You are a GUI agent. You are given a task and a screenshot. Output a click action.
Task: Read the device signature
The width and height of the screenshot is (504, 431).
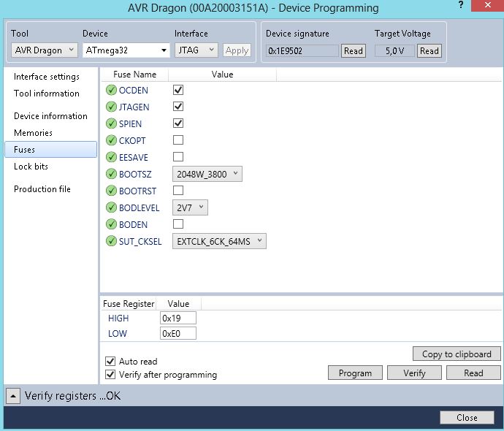354,51
